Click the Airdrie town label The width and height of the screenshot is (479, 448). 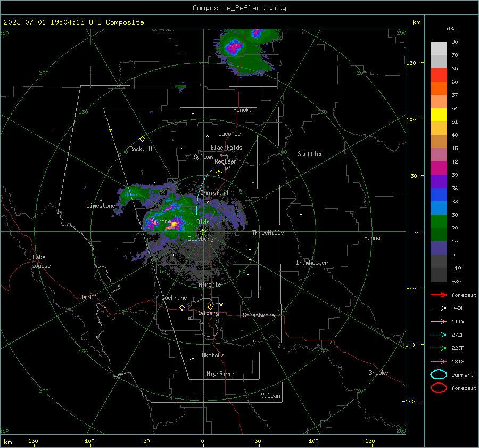tap(210, 284)
